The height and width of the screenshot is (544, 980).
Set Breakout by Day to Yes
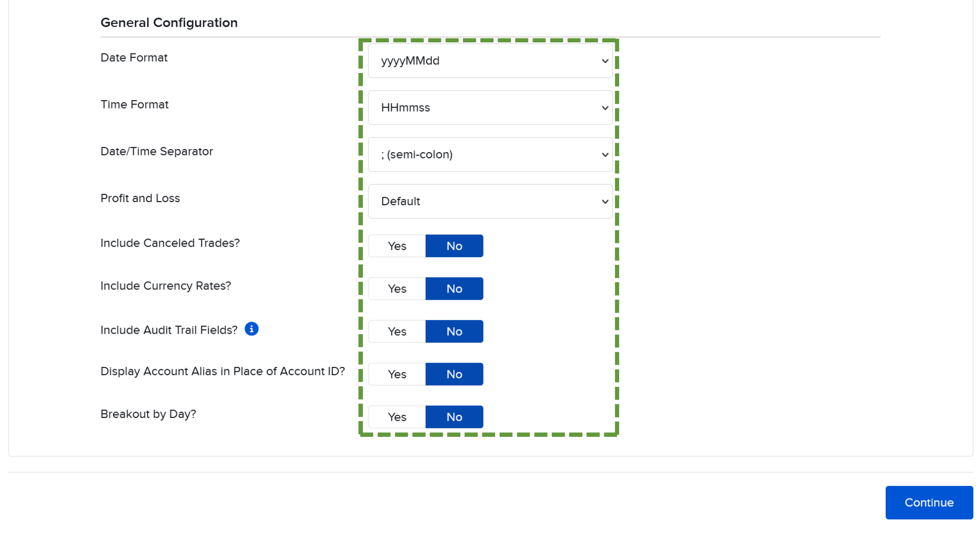pyautogui.click(x=397, y=416)
